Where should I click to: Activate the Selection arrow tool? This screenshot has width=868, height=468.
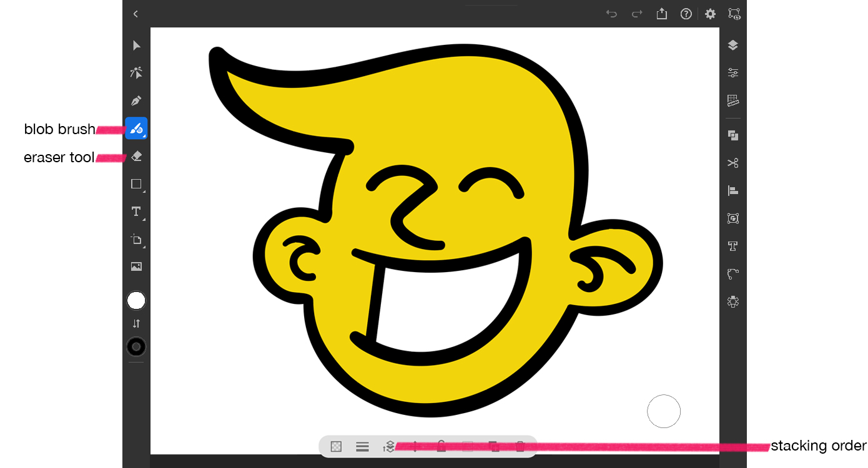pos(136,45)
